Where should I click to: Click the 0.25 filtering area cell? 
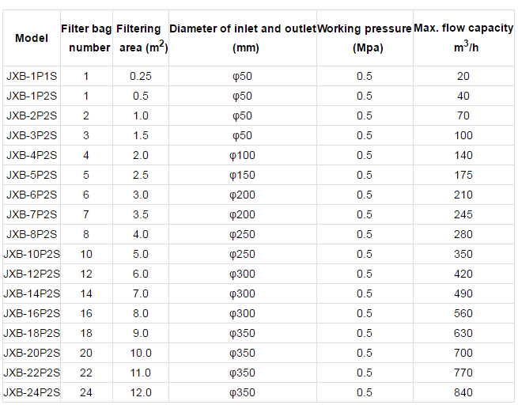pos(141,76)
